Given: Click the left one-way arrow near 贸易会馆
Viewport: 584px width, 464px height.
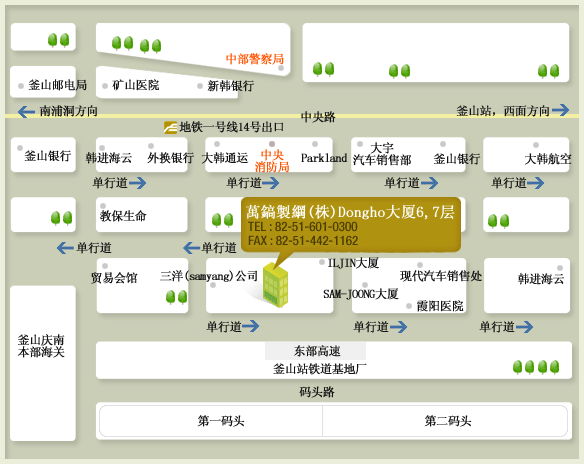Looking at the screenshot, I should (x=65, y=248).
